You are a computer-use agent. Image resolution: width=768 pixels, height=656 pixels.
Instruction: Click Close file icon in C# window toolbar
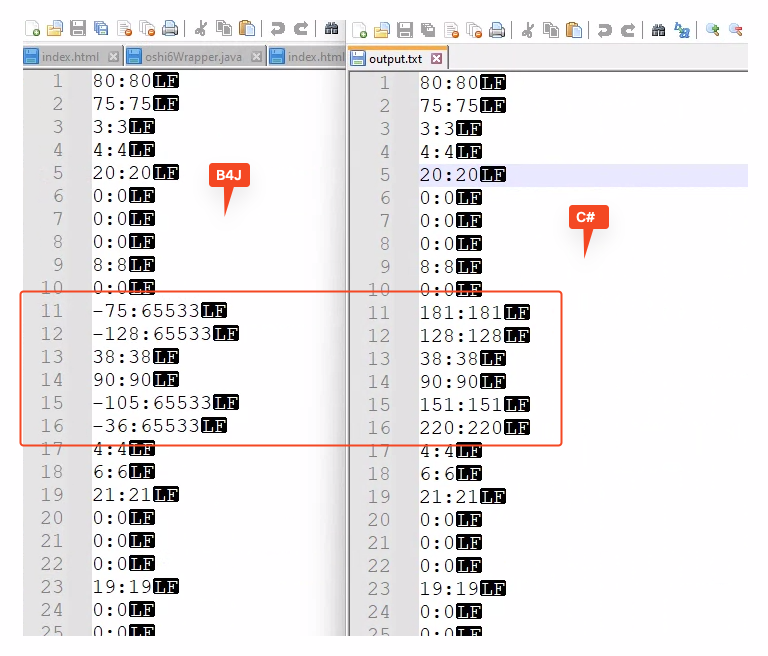point(451,30)
